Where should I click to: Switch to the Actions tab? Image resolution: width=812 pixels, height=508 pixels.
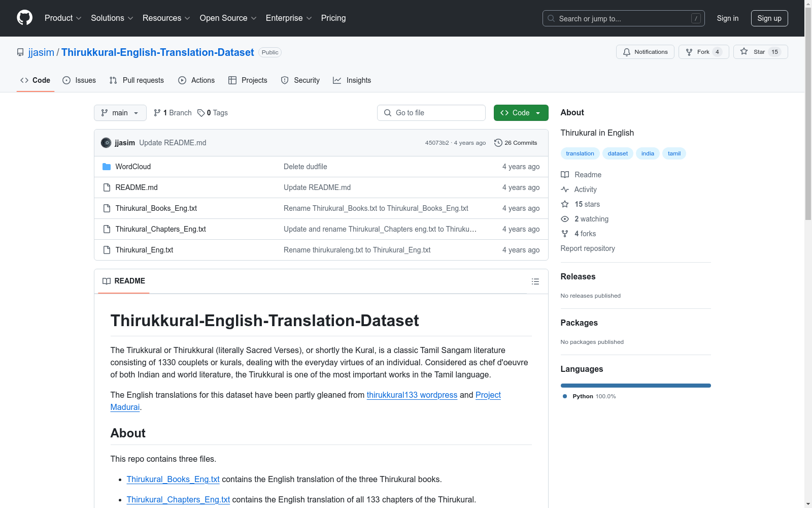pos(196,80)
